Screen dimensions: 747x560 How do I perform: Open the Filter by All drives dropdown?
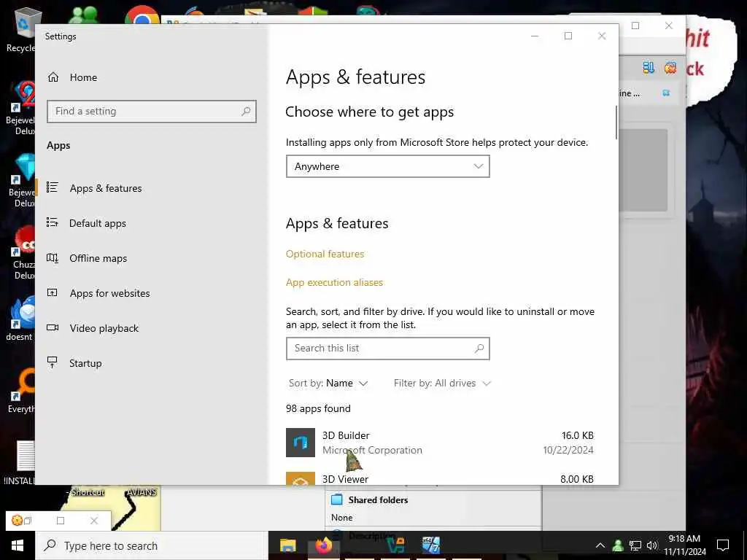[x=442, y=384]
